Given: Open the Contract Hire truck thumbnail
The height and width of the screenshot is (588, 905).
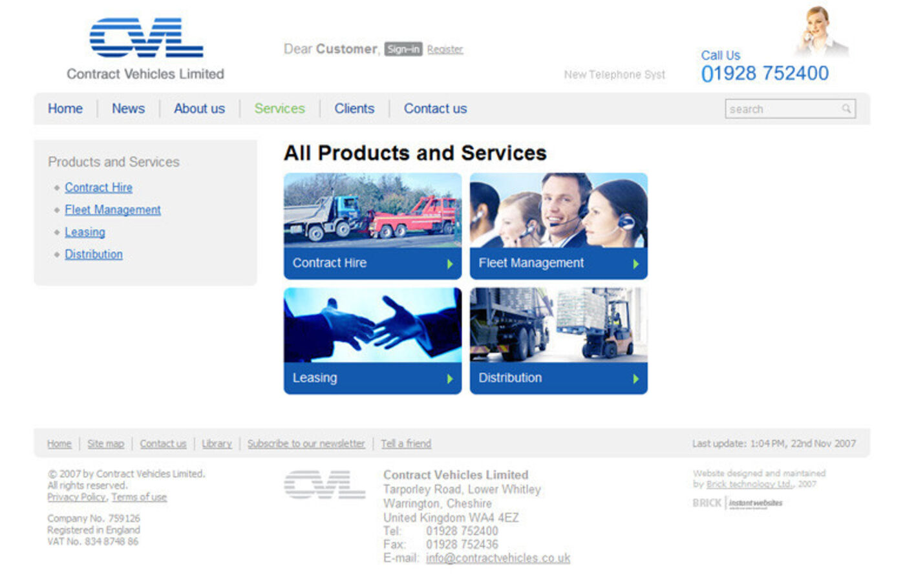Looking at the screenshot, I should (x=372, y=211).
